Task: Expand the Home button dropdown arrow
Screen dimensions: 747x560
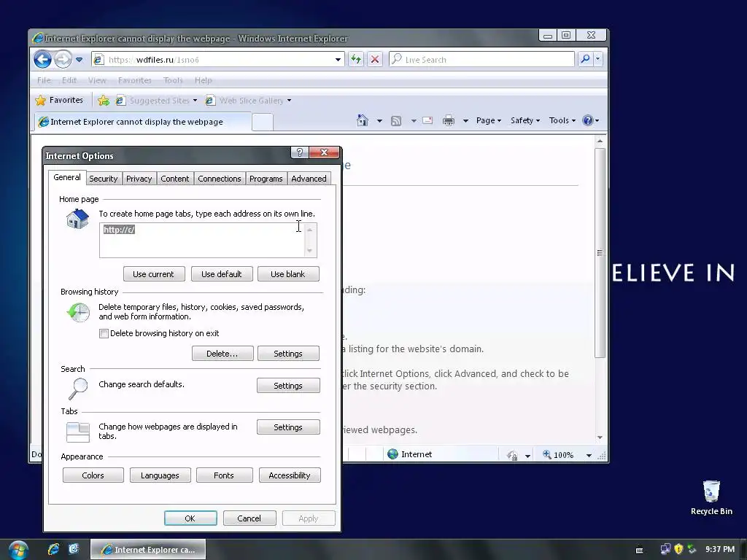Action: 379,120
